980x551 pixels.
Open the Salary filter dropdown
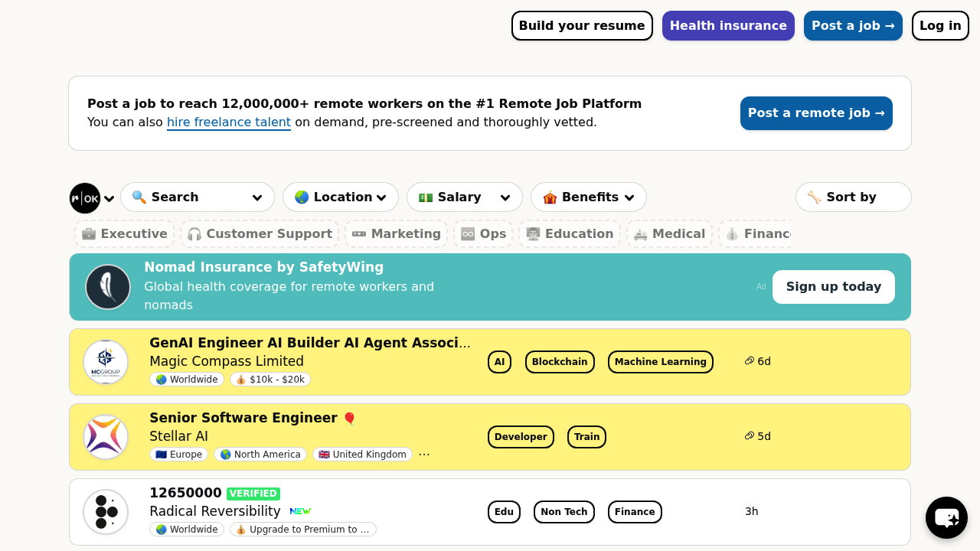[465, 197]
